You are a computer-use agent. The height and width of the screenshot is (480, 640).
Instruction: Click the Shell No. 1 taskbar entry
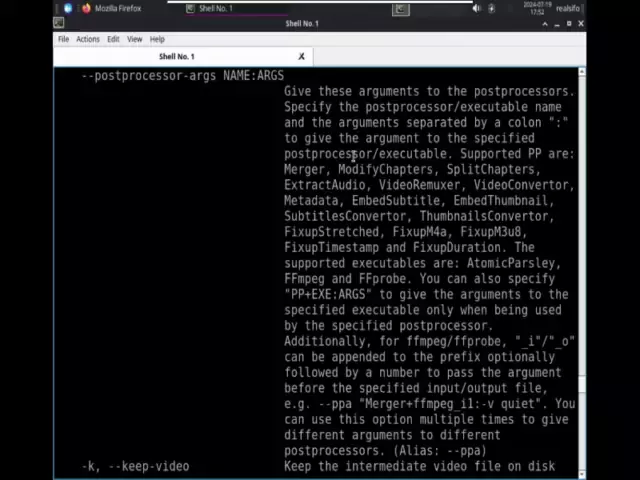[x=214, y=8]
